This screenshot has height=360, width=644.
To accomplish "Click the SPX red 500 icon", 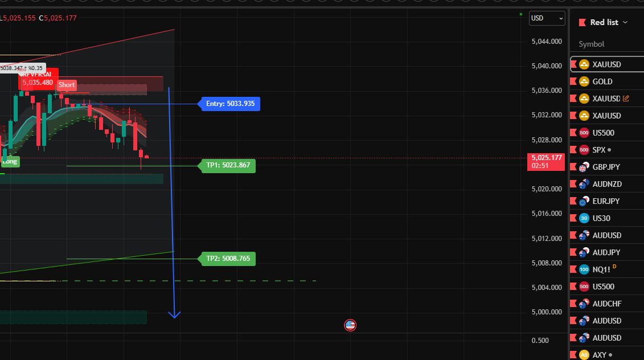I will [584, 150].
